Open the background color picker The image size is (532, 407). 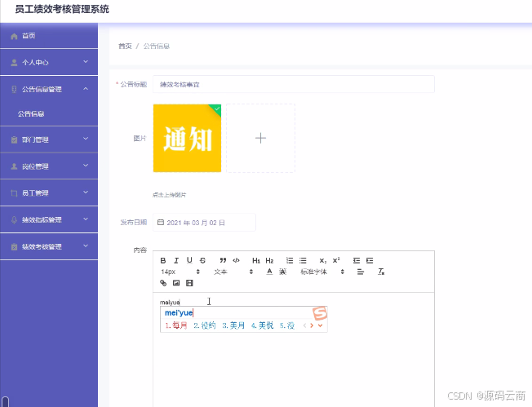point(282,272)
